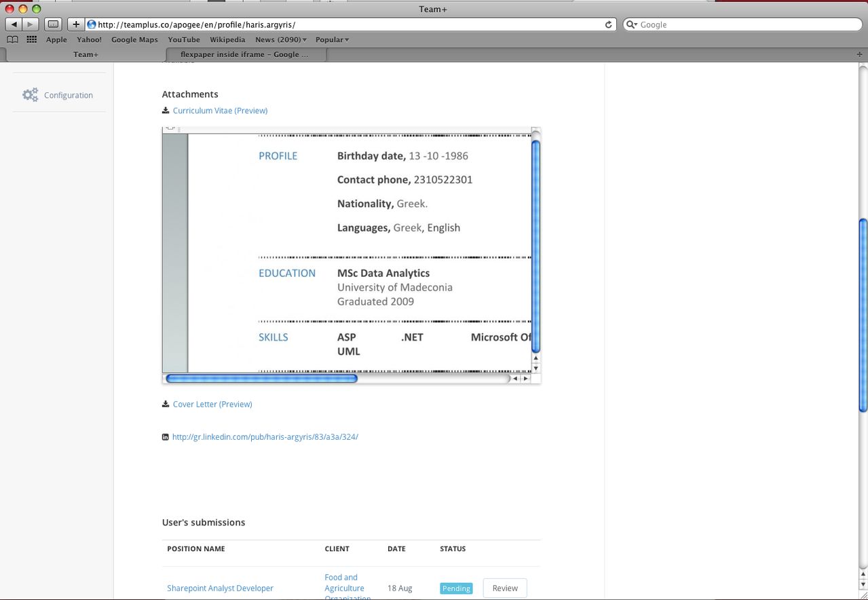Click the print icon in the PDF viewer toolbar
This screenshot has height=600, width=868.
point(170,127)
